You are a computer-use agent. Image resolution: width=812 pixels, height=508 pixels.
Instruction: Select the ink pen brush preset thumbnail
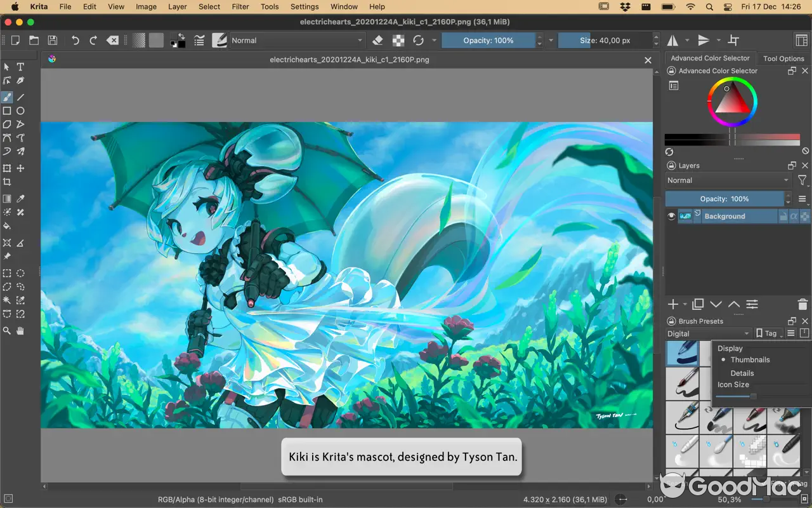coord(683,354)
